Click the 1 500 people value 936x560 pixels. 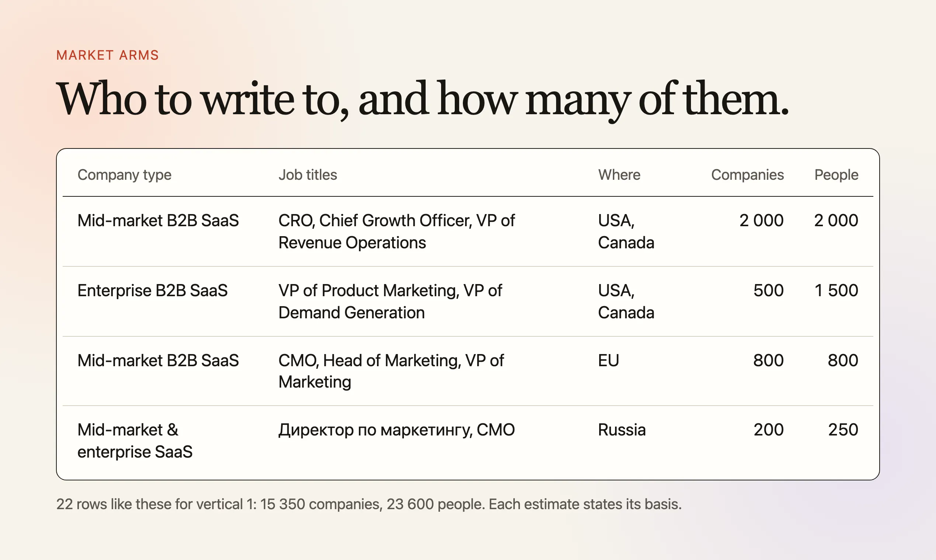click(837, 291)
